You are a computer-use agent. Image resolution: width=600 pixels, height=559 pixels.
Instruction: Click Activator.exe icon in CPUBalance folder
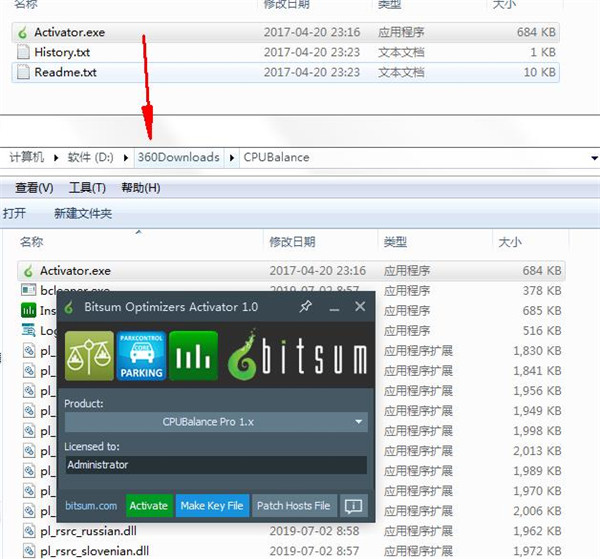click(28, 271)
